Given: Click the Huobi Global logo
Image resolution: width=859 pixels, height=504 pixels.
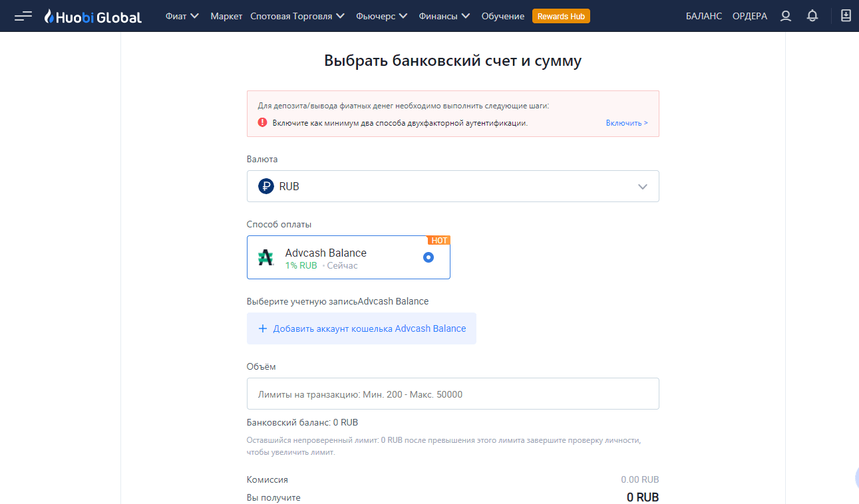Looking at the screenshot, I should click(92, 17).
